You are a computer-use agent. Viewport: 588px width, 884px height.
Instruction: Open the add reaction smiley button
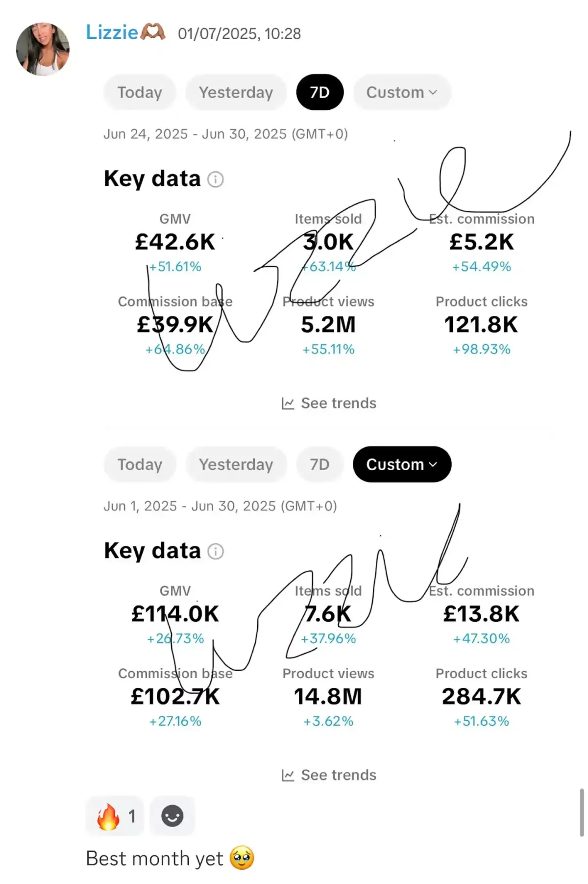(x=172, y=816)
